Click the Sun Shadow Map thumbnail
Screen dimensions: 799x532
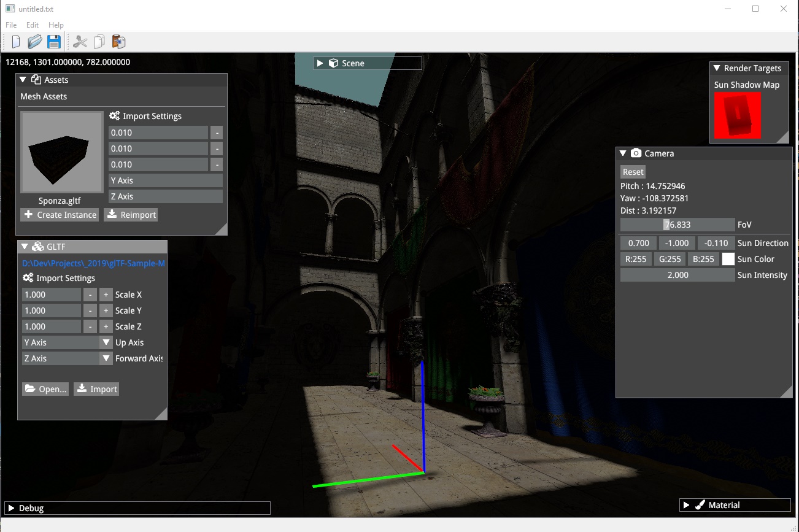pos(738,115)
